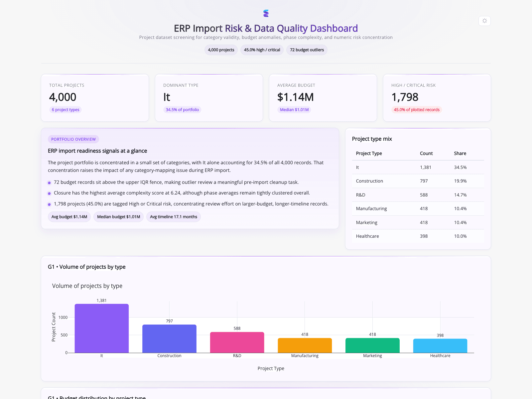Select the '45.0% of plotted records' badge
Viewport: 532px width, 399px height.
pos(417,110)
